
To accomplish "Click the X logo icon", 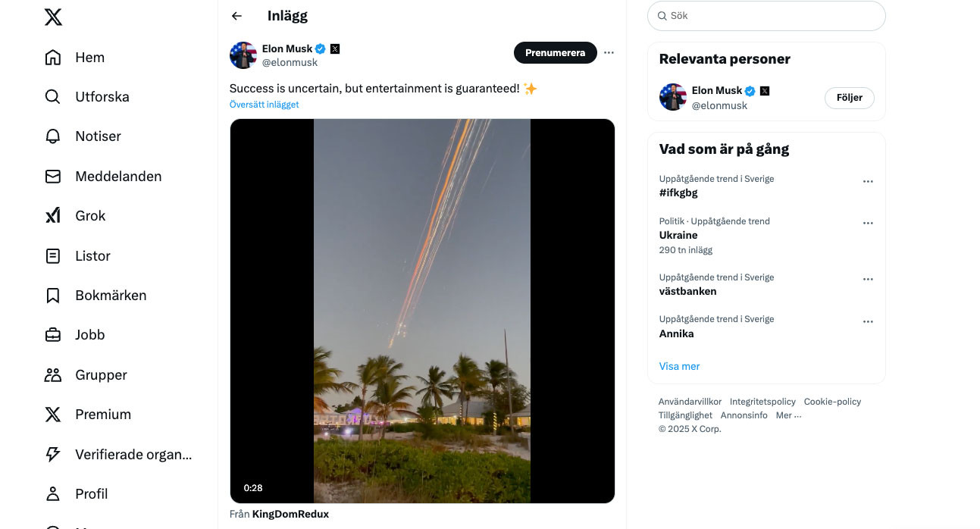I will click(x=53, y=16).
